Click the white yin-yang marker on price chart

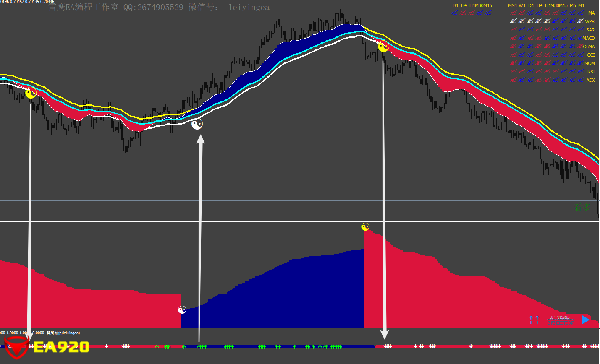click(x=197, y=124)
